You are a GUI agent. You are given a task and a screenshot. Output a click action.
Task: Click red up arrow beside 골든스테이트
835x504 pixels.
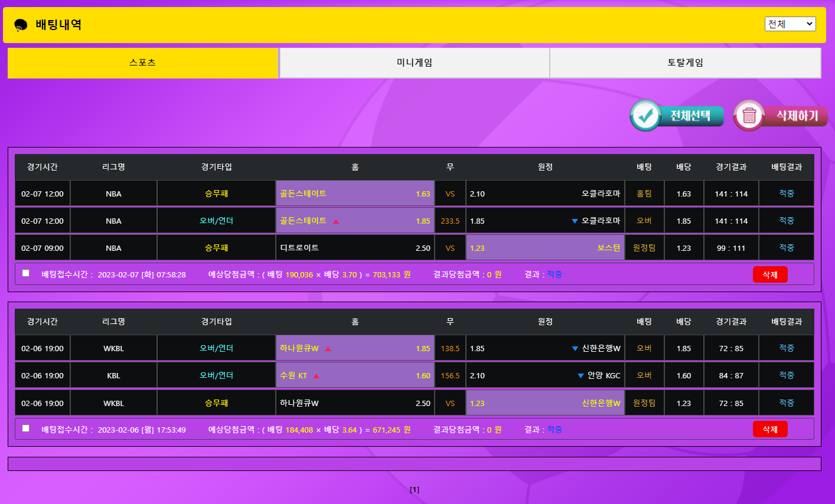point(336,221)
